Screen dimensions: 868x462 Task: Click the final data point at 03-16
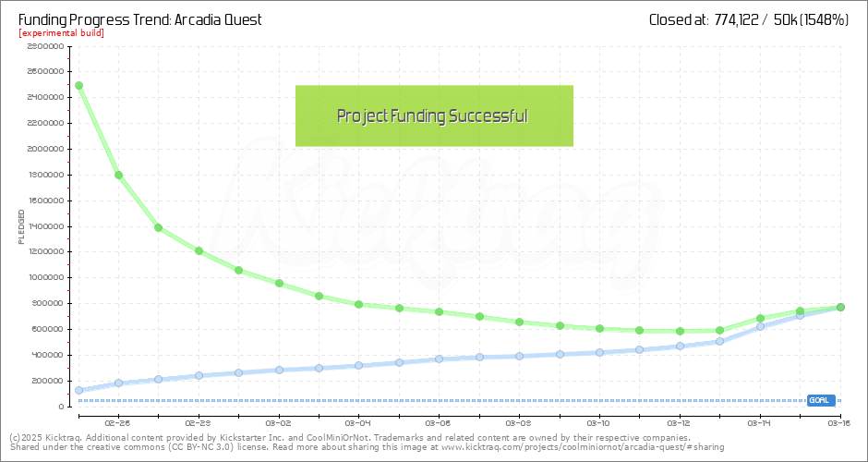[x=840, y=308]
